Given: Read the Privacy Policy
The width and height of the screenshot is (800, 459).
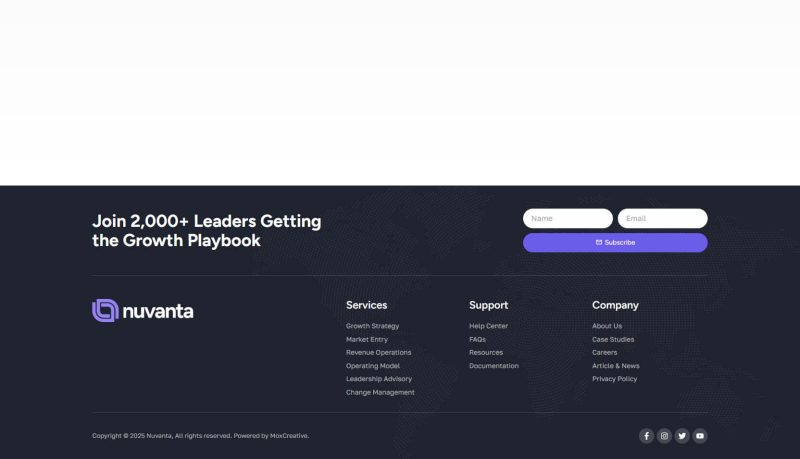Looking at the screenshot, I should 614,379.
